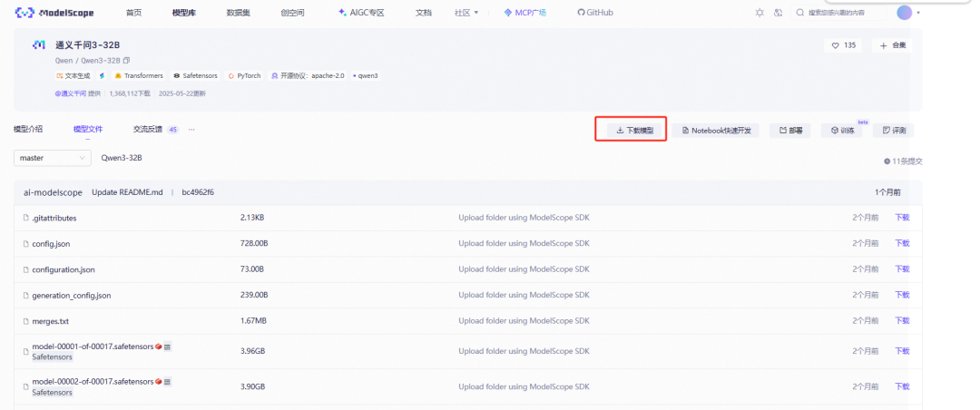Click the 部署 deploy button
980x410 pixels.
[x=790, y=131]
